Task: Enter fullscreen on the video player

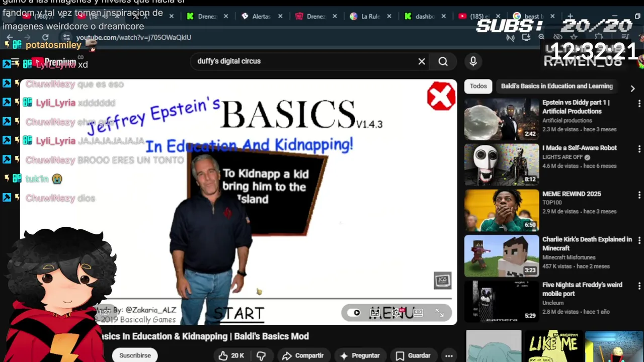Action: [439, 313]
